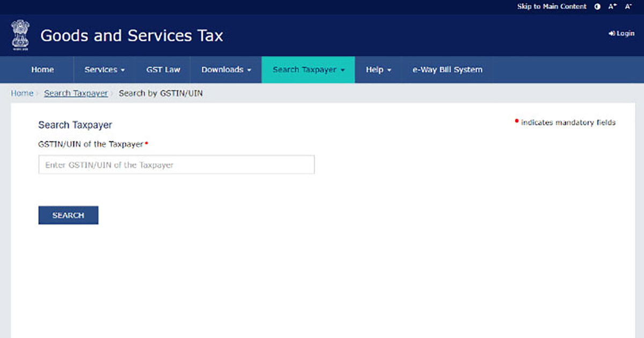Click the national emblem logo

click(20, 35)
